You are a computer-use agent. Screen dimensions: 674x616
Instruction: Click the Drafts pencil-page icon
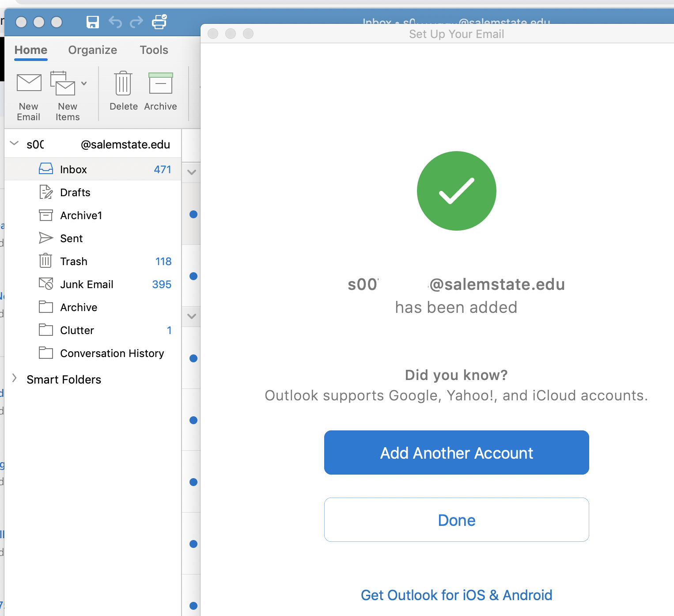coord(46,192)
